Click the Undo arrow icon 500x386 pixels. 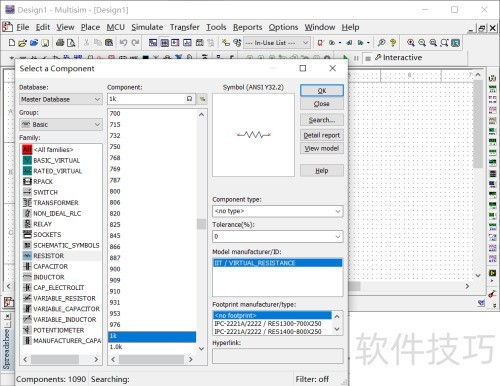pyautogui.click(x=123, y=43)
